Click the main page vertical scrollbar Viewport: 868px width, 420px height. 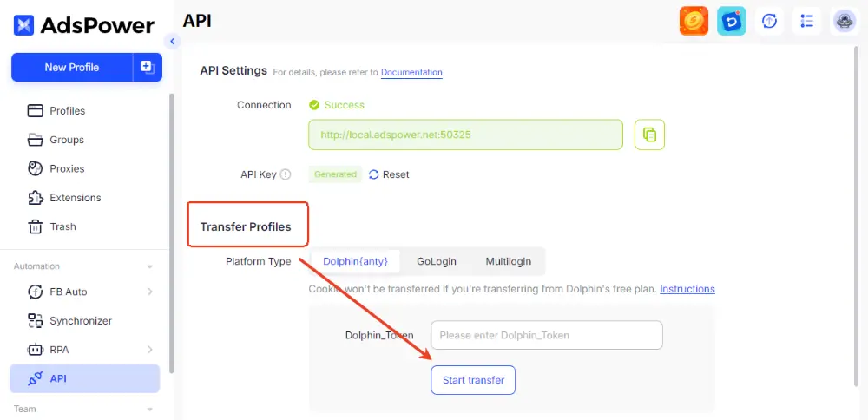[857, 216]
